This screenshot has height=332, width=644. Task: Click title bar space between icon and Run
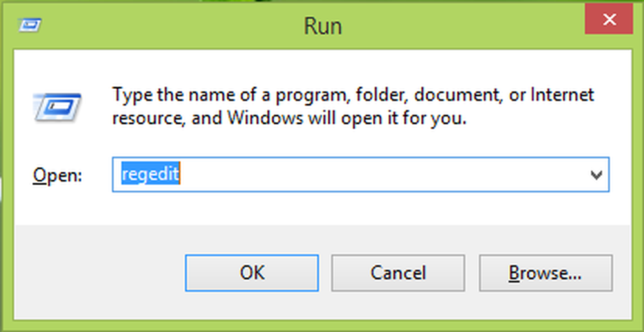click(x=173, y=26)
